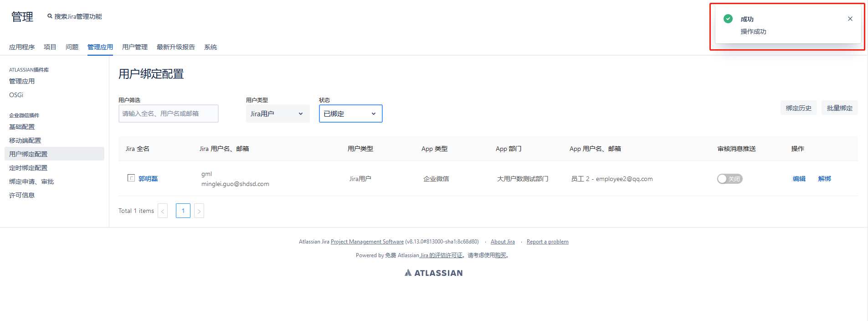Go to next page arrow
Screen dimensions: 868x321
click(x=199, y=211)
